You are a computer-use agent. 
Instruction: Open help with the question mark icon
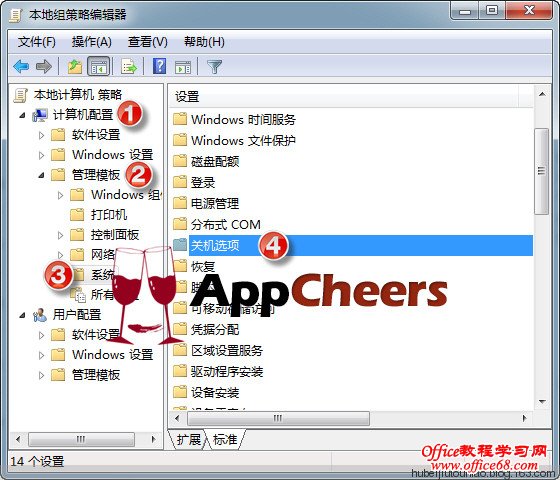pyautogui.click(x=159, y=66)
